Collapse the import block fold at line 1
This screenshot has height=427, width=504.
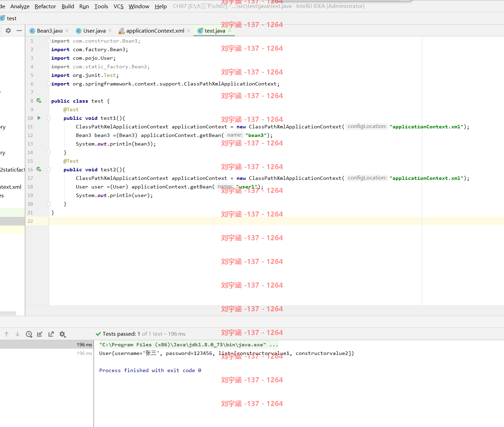tap(49, 41)
